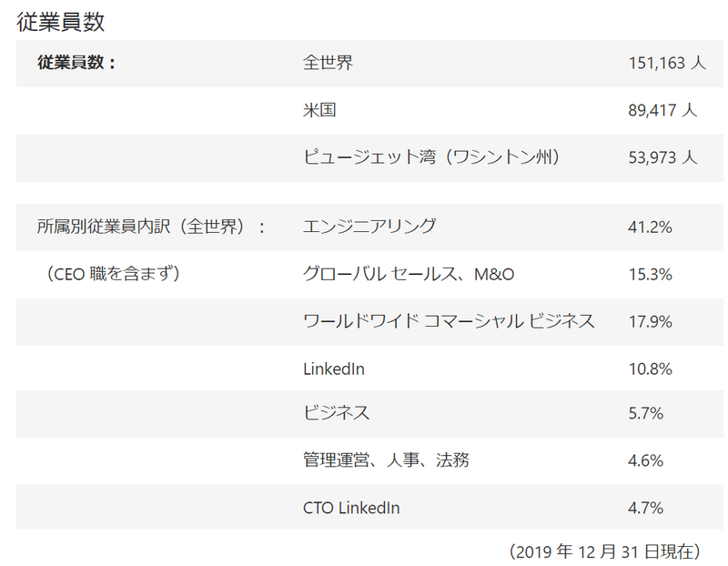
Task: Select the 151,163 人 worldwide figure
Action: pos(667,63)
